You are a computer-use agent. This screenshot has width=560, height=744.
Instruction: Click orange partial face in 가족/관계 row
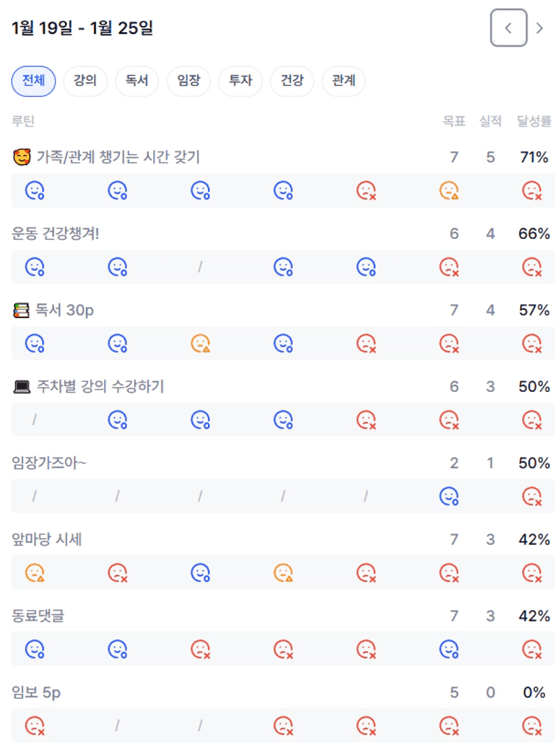click(x=449, y=191)
